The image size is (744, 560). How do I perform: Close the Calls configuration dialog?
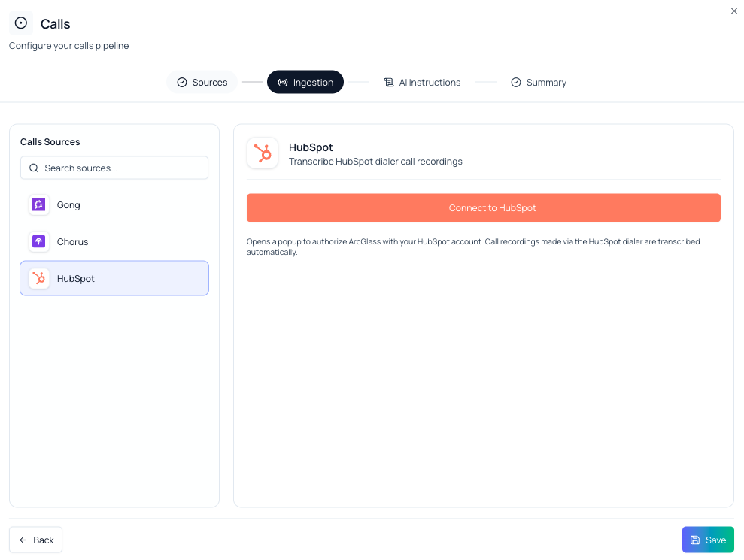tap(733, 11)
